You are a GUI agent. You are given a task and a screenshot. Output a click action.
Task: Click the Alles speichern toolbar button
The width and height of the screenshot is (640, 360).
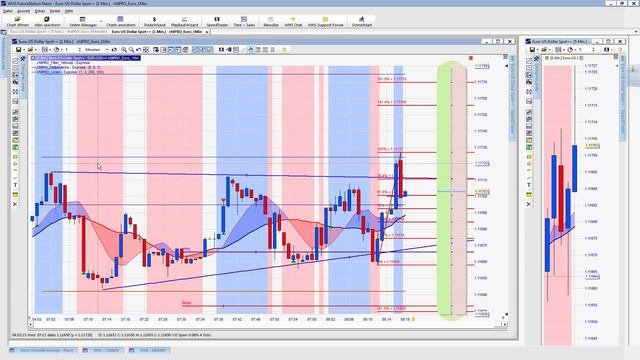coord(47,22)
